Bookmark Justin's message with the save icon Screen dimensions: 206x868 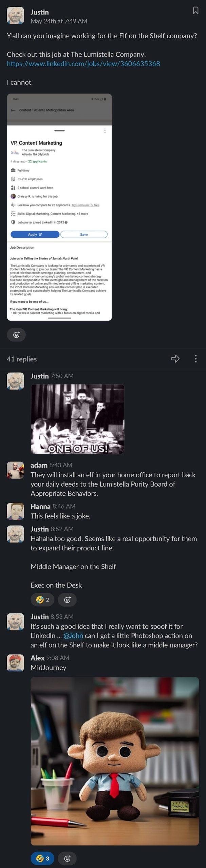[195, 11]
